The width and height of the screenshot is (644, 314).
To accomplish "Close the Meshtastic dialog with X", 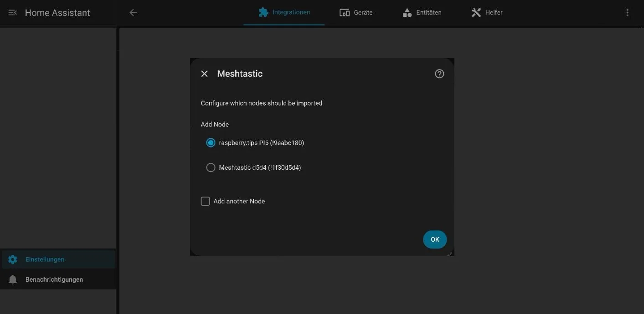I will click(205, 74).
